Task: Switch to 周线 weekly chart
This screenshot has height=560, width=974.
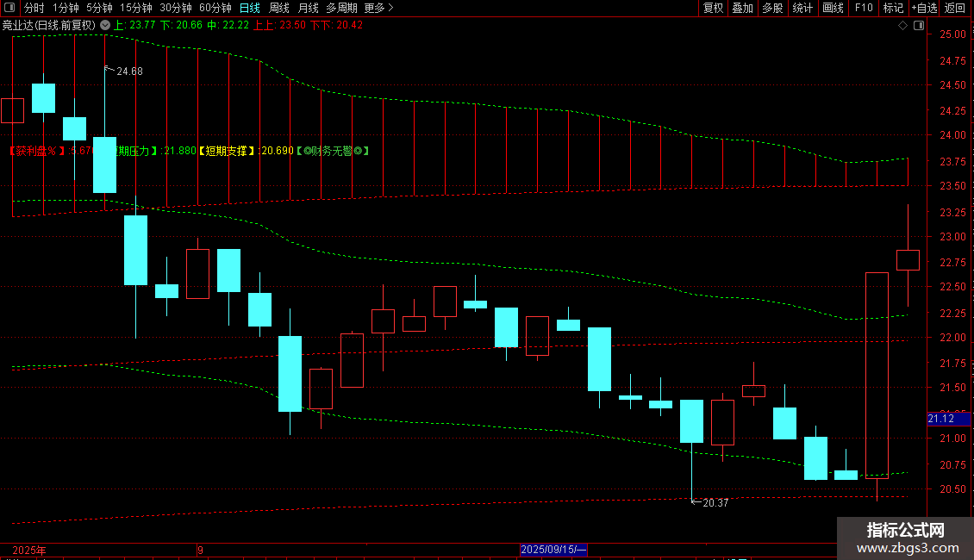Action: (x=279, y=8)
